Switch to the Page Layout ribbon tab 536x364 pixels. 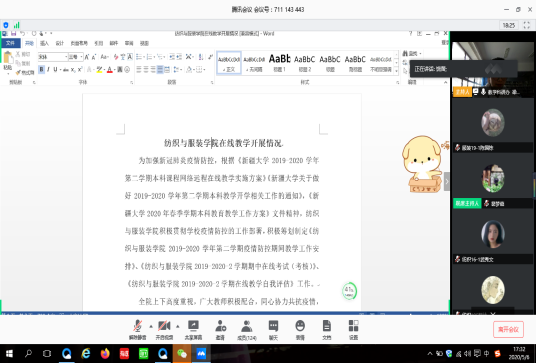click(79, 43)
